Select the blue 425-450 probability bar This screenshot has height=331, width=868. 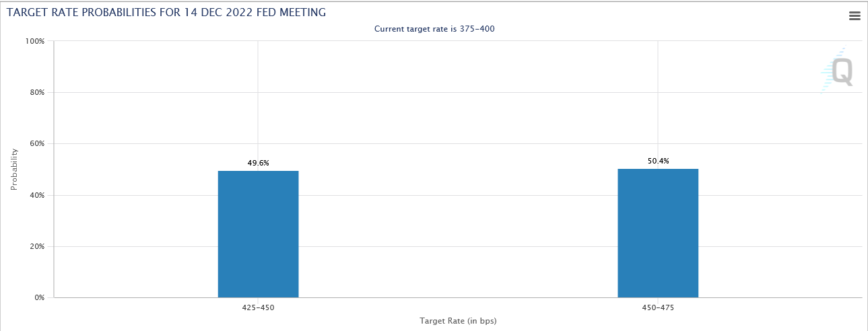click(258, 234)
